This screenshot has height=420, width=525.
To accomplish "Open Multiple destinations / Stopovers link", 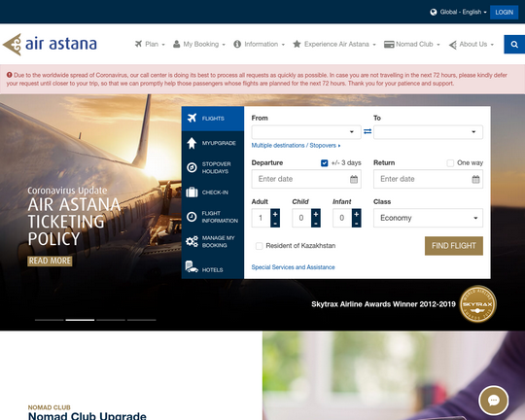I will click(x=296, y=146).
